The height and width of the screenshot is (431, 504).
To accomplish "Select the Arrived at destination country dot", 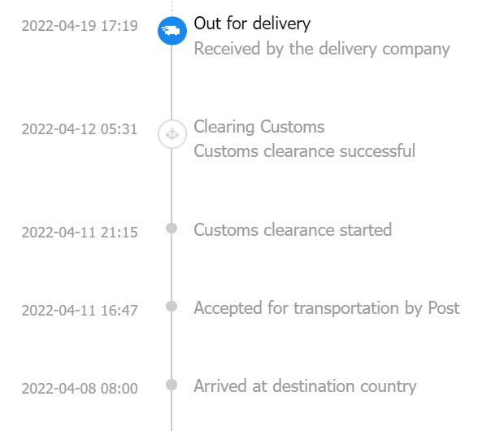I will [172, 385].
